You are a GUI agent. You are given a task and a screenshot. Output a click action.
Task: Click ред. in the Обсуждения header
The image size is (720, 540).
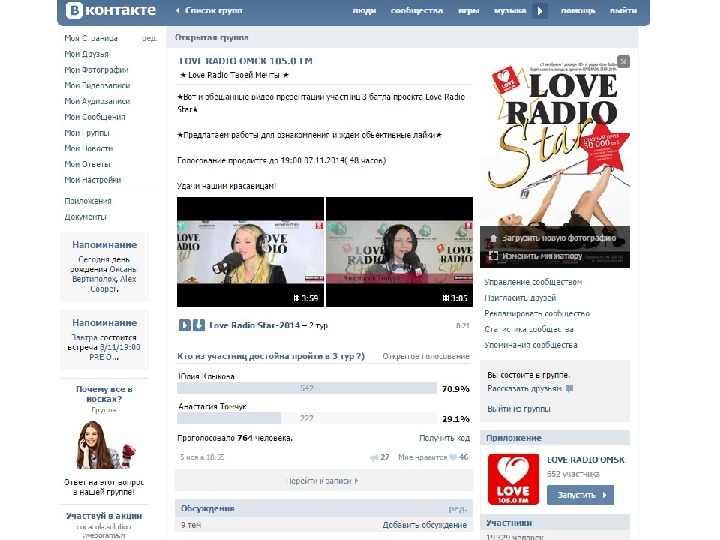coord(457,509)
